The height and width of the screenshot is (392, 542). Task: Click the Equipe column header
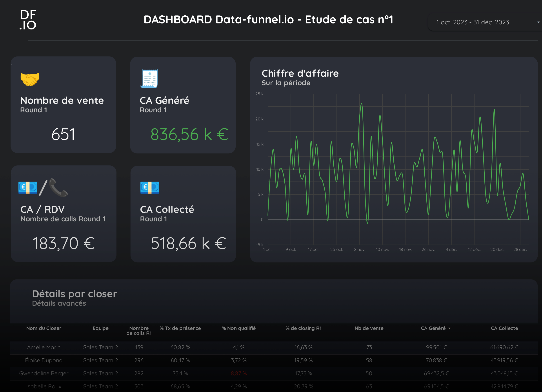click(101, 328)
